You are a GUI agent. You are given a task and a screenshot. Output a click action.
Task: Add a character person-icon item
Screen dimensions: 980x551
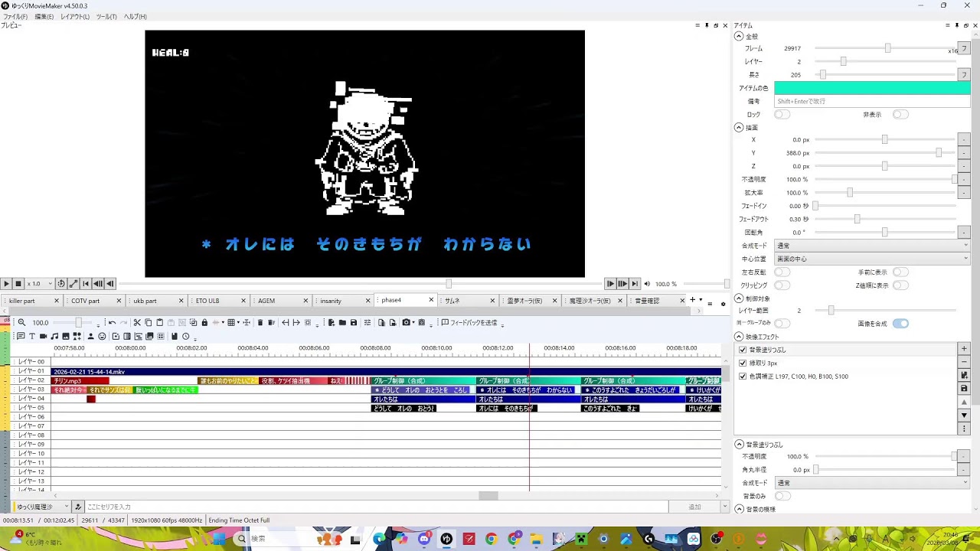pos(90,336)
